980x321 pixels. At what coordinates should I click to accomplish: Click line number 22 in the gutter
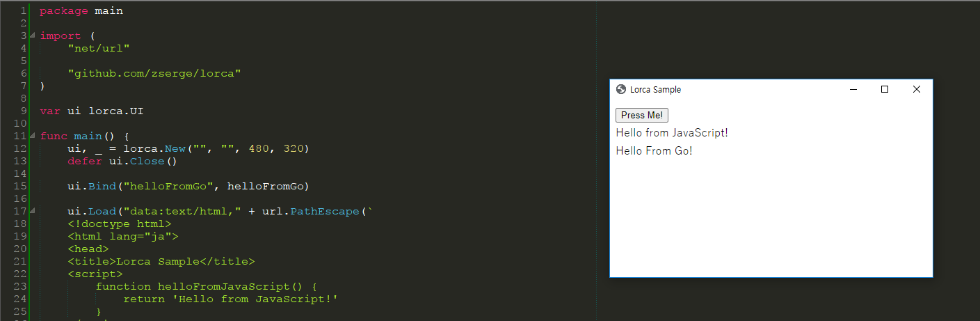click(20, 274)
